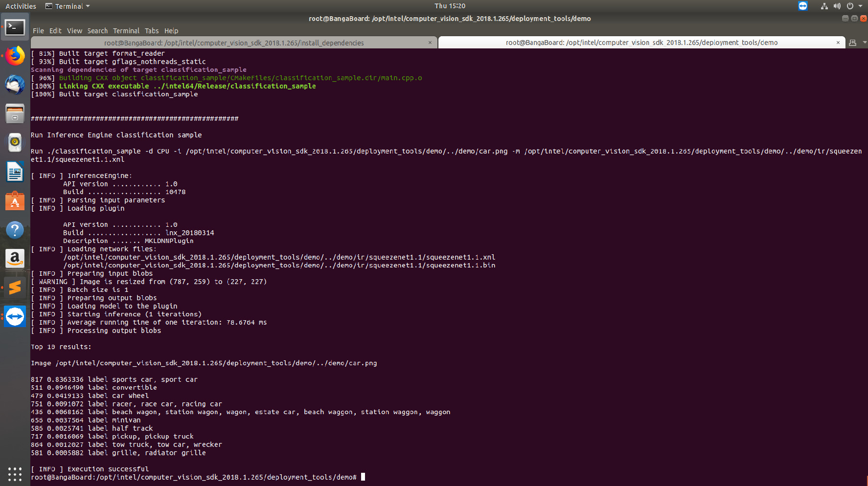
Task: Click the terminal window title bar text
Action: point(450,19)
